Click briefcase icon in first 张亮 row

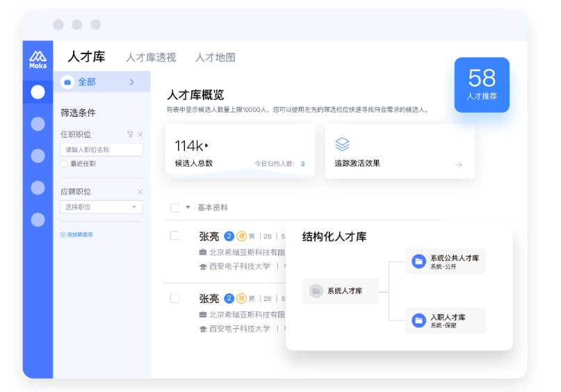203,252
